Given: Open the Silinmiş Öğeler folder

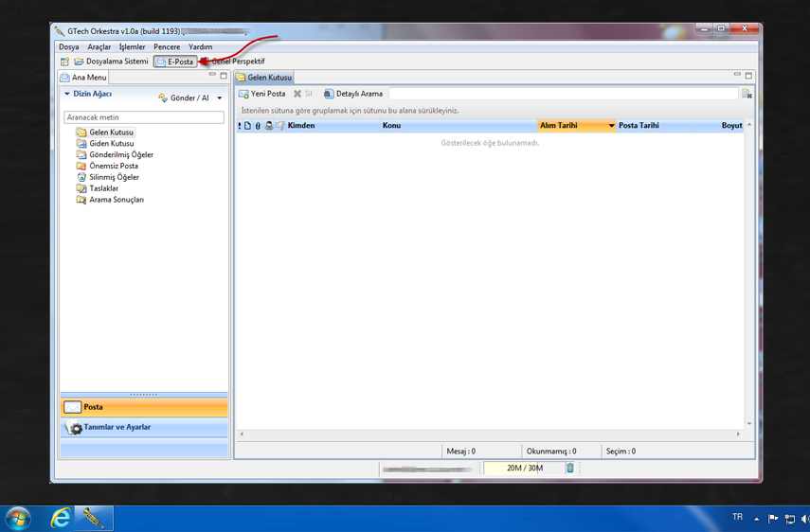Looking at the screenshot, I should pos(114,177).
